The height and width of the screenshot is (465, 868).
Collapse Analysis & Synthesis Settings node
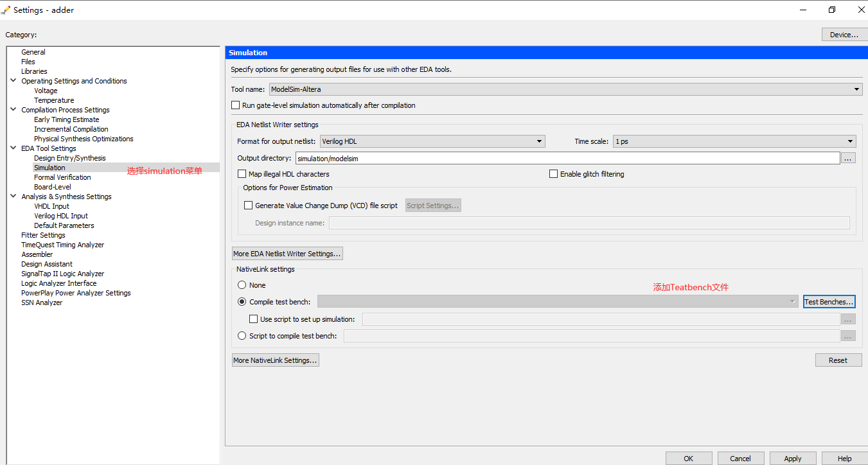click(x=13, y=197)
